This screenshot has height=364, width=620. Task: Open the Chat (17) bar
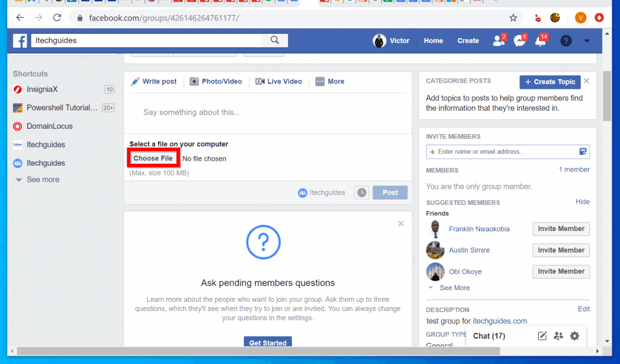(x=489, y=336)
